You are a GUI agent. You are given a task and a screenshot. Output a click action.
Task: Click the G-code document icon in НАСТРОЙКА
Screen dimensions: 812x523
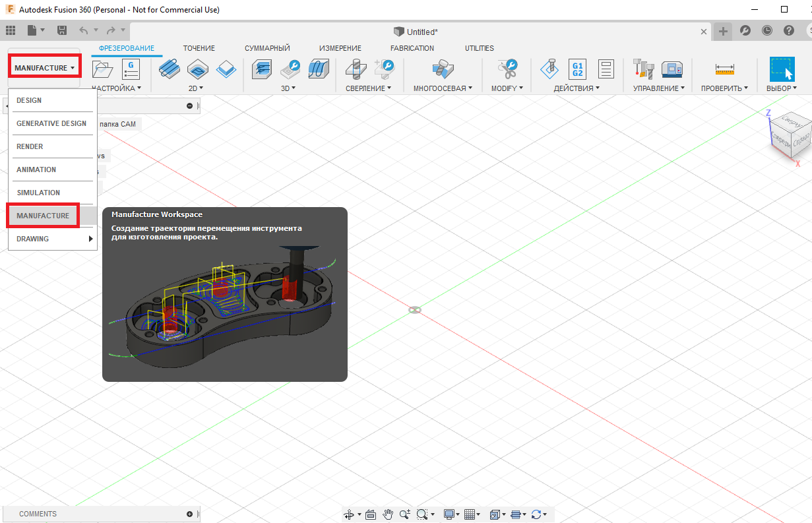click(x=131, y=69)
